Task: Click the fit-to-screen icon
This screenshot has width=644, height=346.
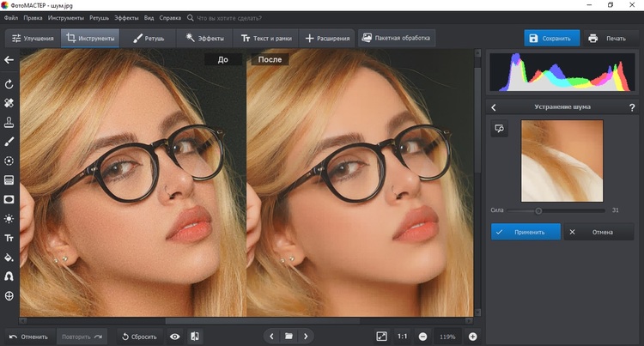Action: click(x=382, y=336)
